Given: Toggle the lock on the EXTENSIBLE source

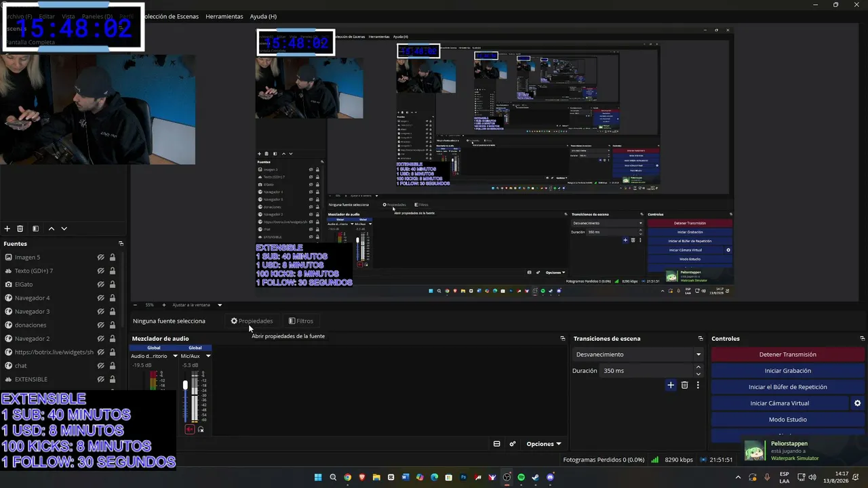Looking at the screenshot, I should pyautogui.click(x=113, y=380).
